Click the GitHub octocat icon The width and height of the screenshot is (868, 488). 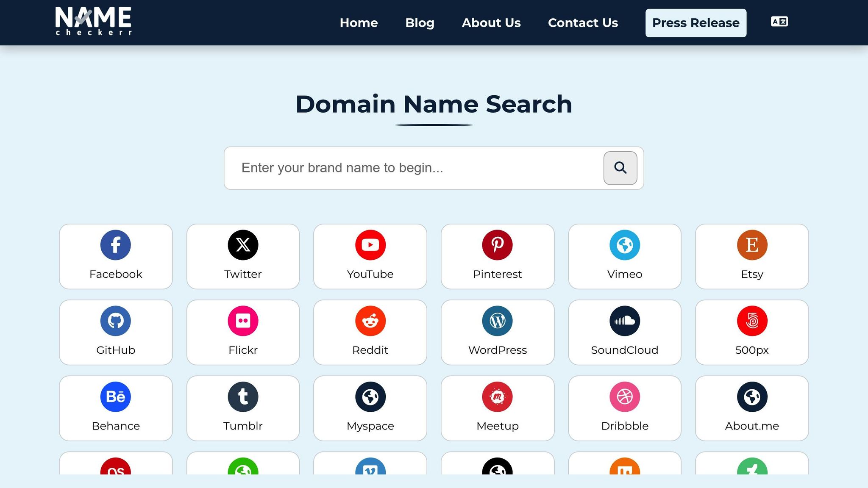(116, 321)
